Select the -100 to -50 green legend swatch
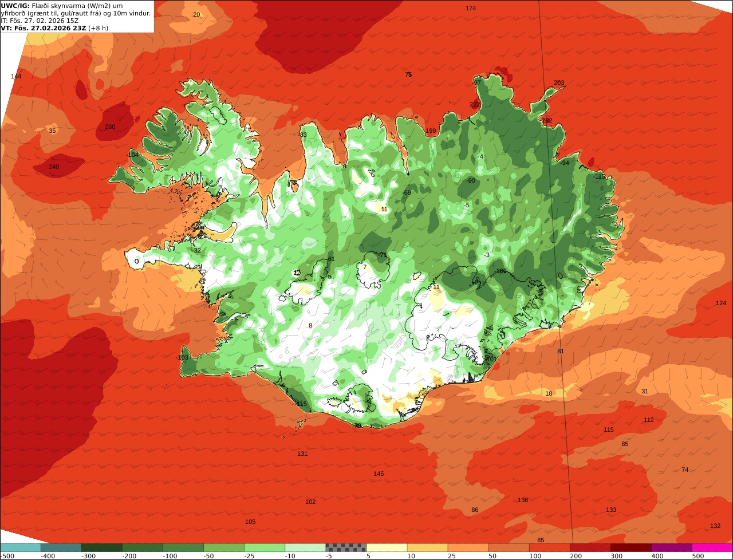Image resolution: width=733 pixels, height=560 pixels. click(x=183, y=547)
